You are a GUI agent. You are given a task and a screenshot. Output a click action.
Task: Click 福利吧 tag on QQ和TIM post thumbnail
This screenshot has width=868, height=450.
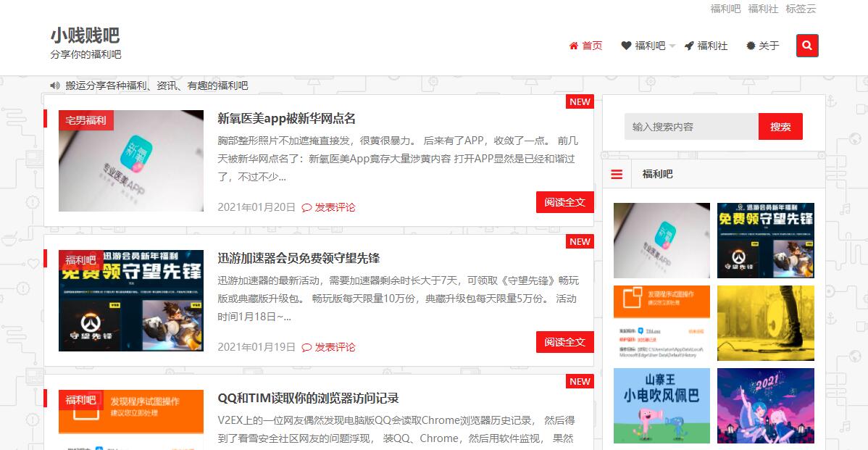point(81,400)
